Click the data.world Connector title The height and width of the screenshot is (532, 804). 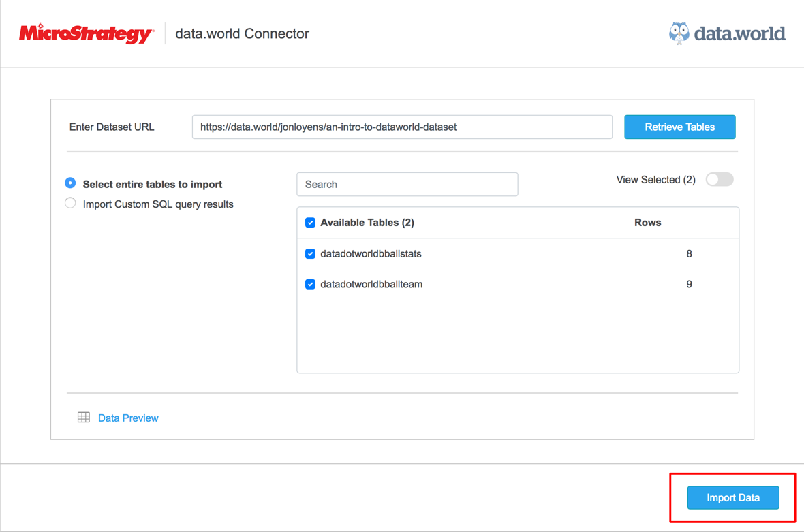(x=242, y=34)
